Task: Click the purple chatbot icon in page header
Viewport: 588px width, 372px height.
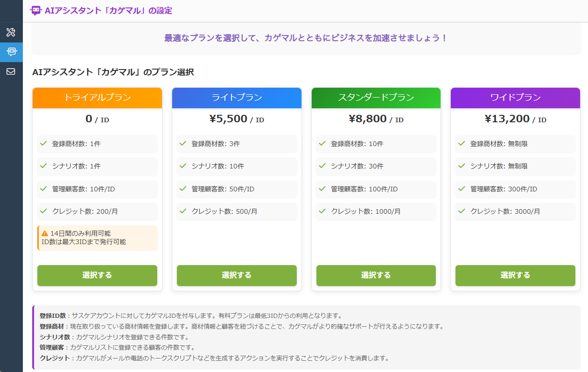Action: (36, 11)
